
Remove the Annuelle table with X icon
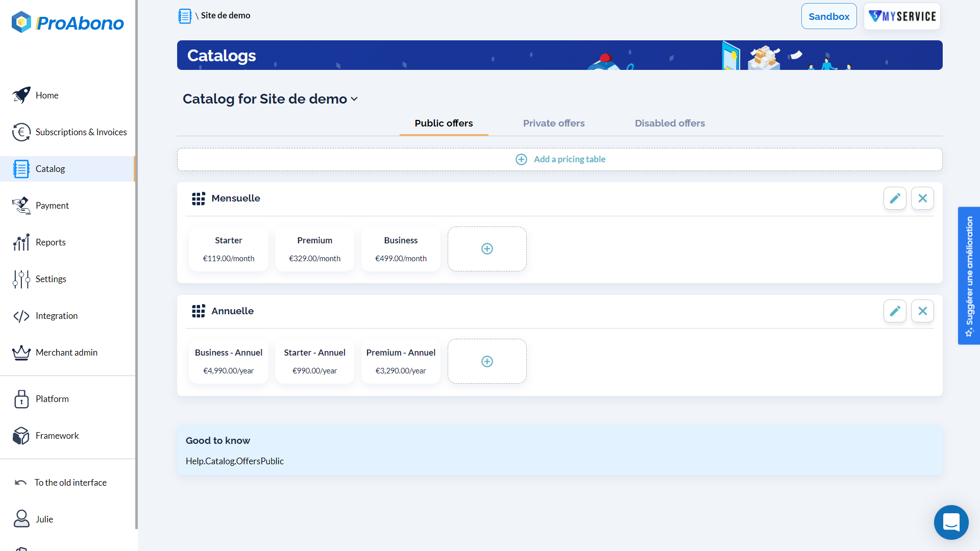[x=922, y=311]
